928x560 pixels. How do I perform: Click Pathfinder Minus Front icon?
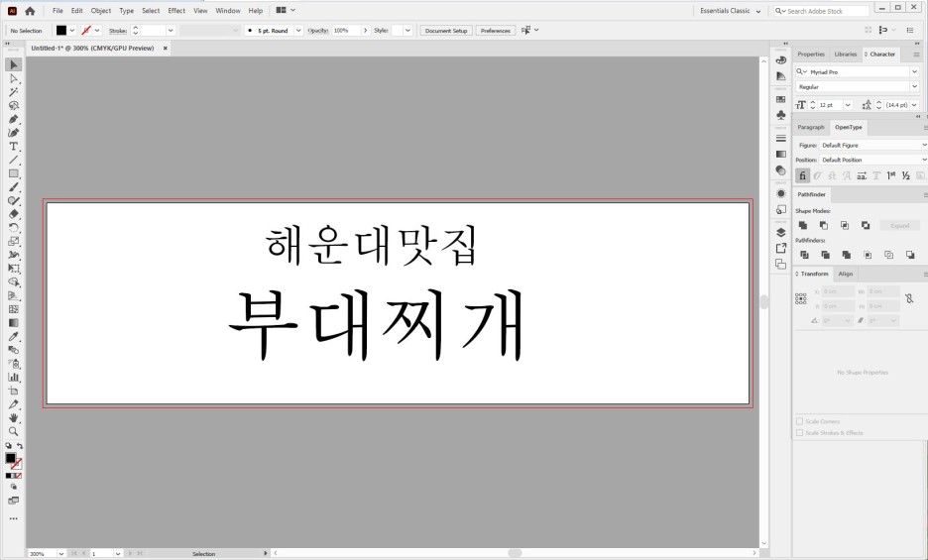coord(824,226)
